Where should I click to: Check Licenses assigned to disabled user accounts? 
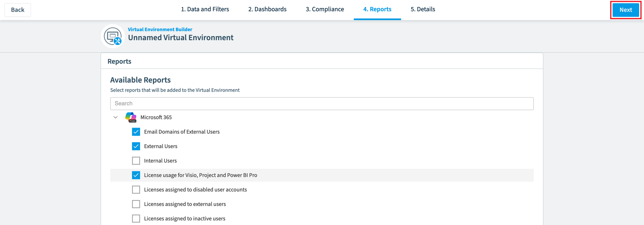tap(136, 190)
